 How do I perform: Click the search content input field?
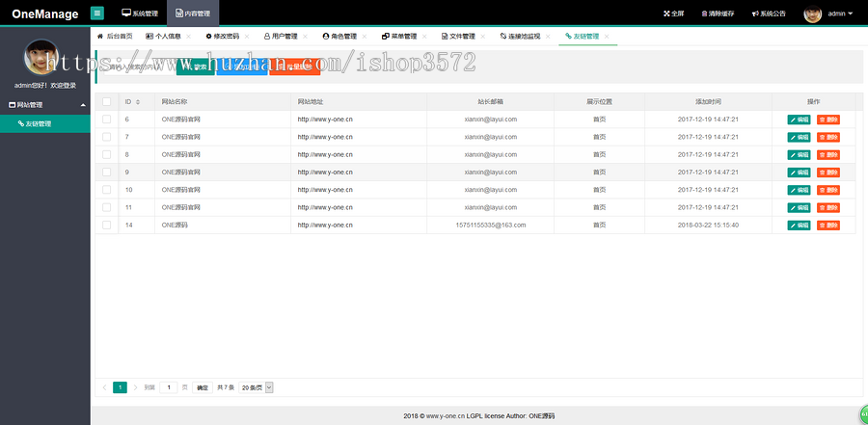click(x=138, y=66)
